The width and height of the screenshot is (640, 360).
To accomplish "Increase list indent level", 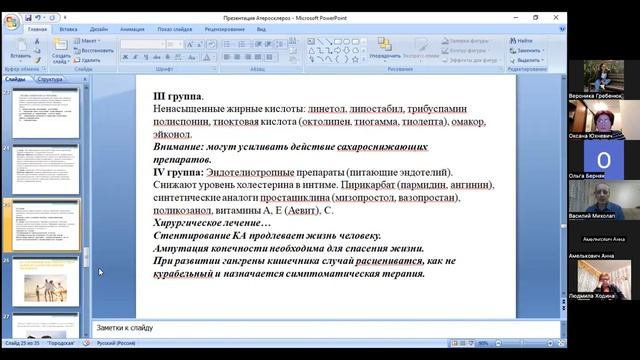I will (268, 44).
